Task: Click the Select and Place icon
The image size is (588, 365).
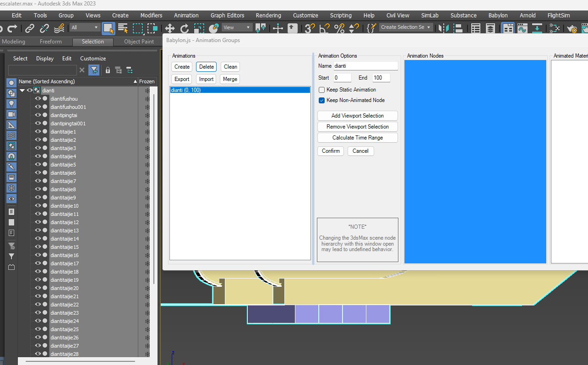Action: 213,28
